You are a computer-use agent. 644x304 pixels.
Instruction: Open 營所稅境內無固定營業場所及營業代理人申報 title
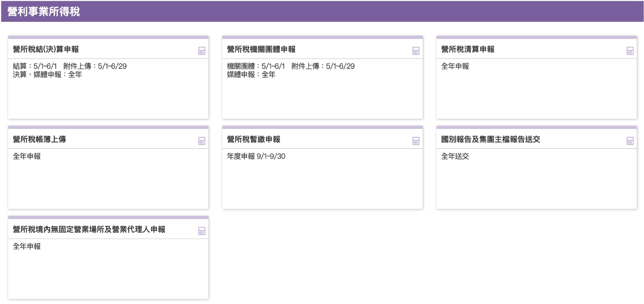89,229
